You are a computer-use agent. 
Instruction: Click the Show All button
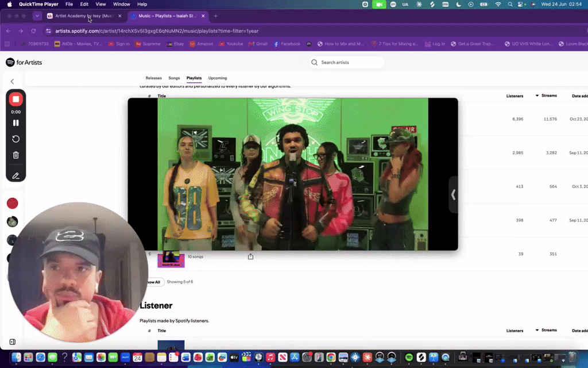(x=153, y=282)
